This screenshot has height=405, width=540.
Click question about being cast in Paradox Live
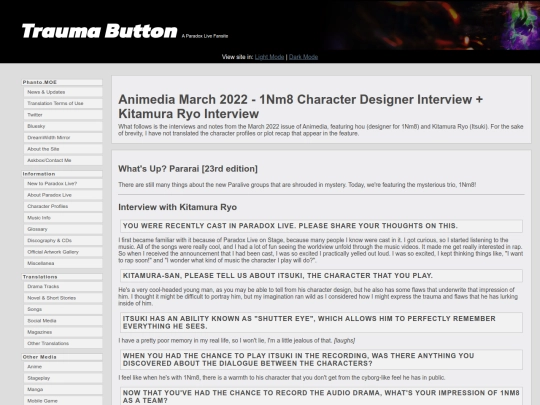click(321, 226)
